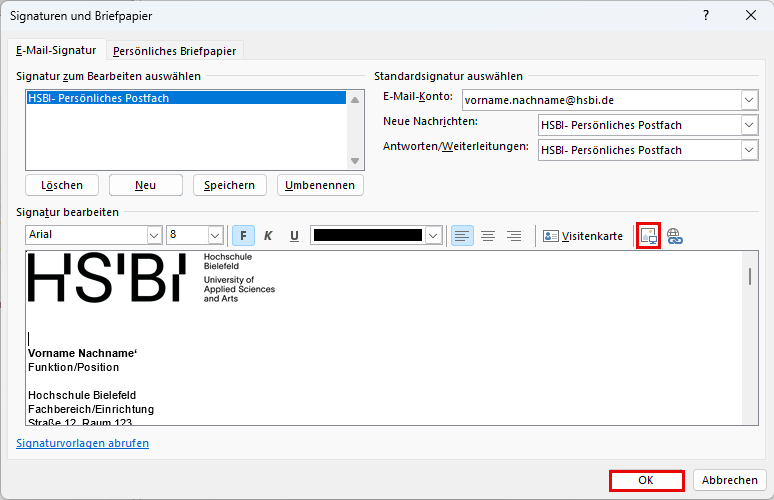Confirm with the OK button
Screen dimensions: 774x500
pyautogui.click(x=646, y=480)
